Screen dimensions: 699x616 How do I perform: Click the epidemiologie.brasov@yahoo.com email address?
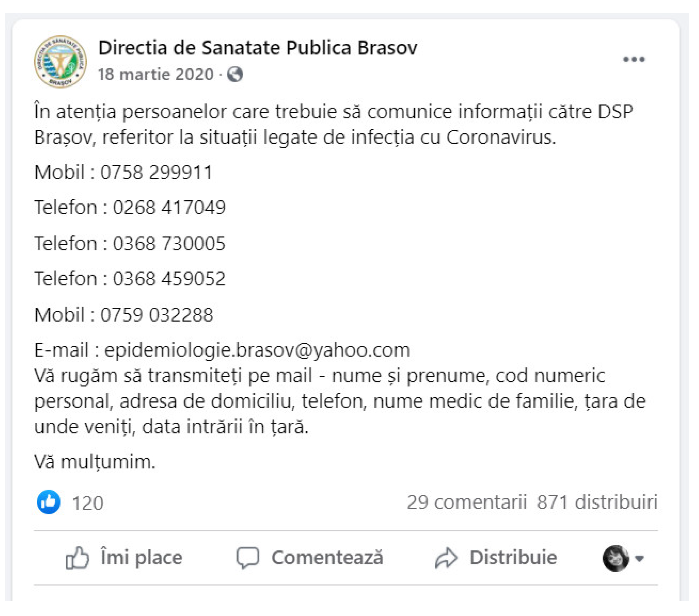point(257,350)
